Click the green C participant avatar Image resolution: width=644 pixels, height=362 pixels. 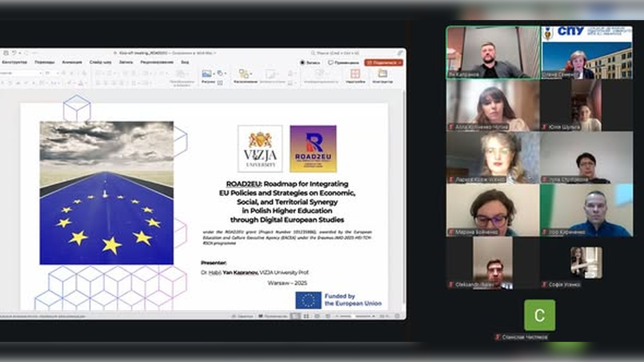point(539,315)
